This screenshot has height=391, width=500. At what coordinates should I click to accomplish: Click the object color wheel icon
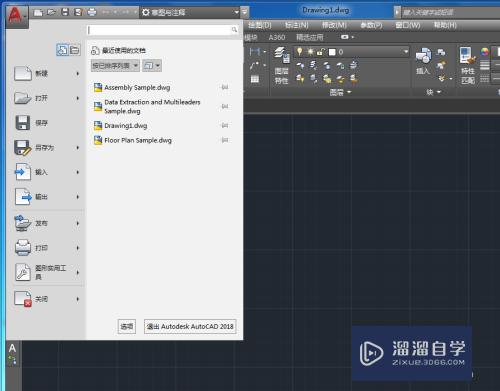pyautogui.click(x=485, y=52)
